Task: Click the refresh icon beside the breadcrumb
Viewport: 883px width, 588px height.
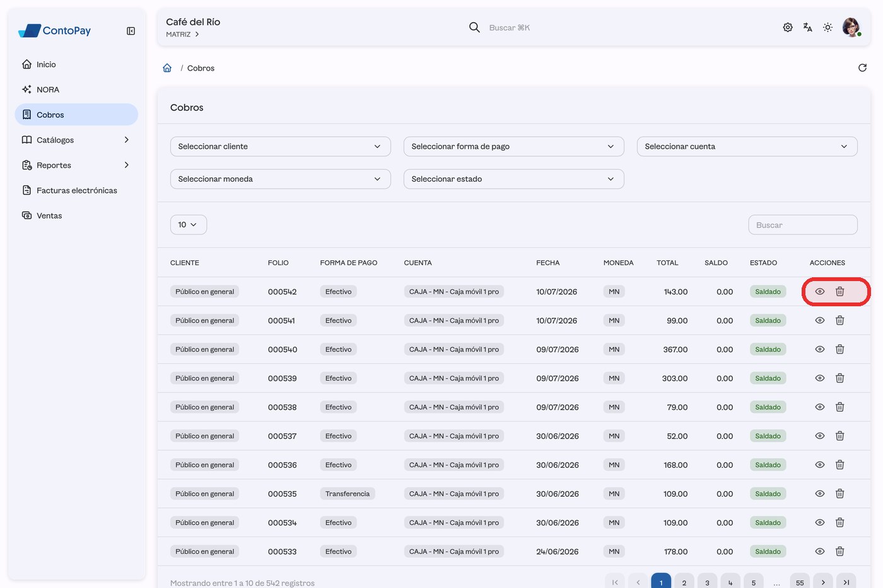Action: tap(862, 68)
